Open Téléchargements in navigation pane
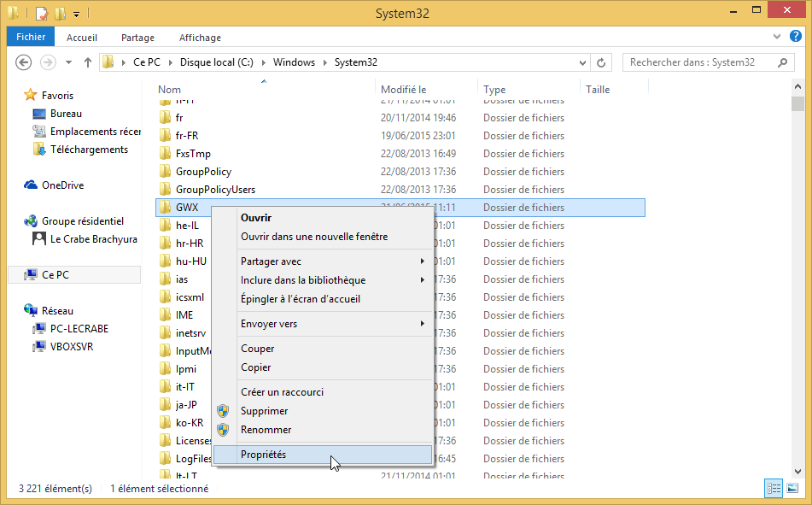Viewport: 812px width, 505px height. 89,150
